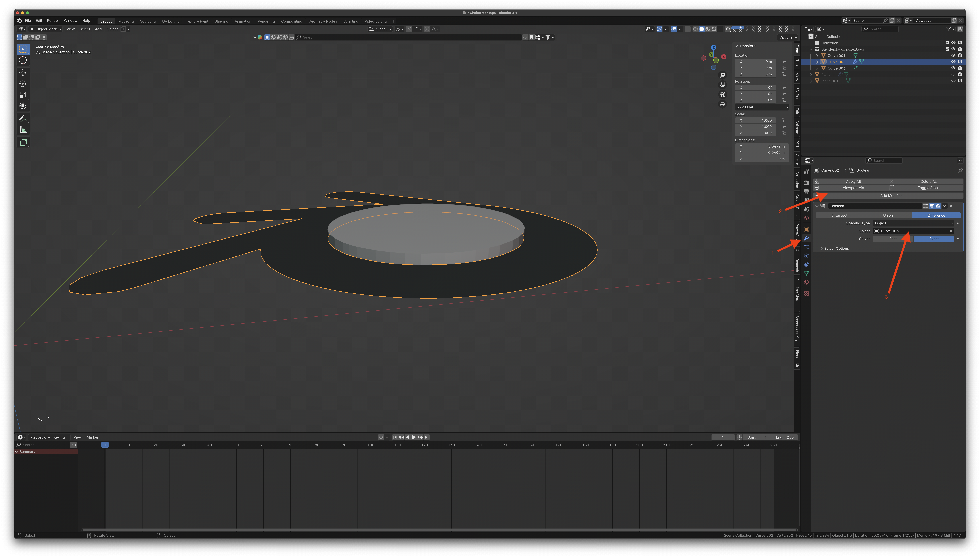
Task: Open the Physics properties tab
Action: coord(806,256)
